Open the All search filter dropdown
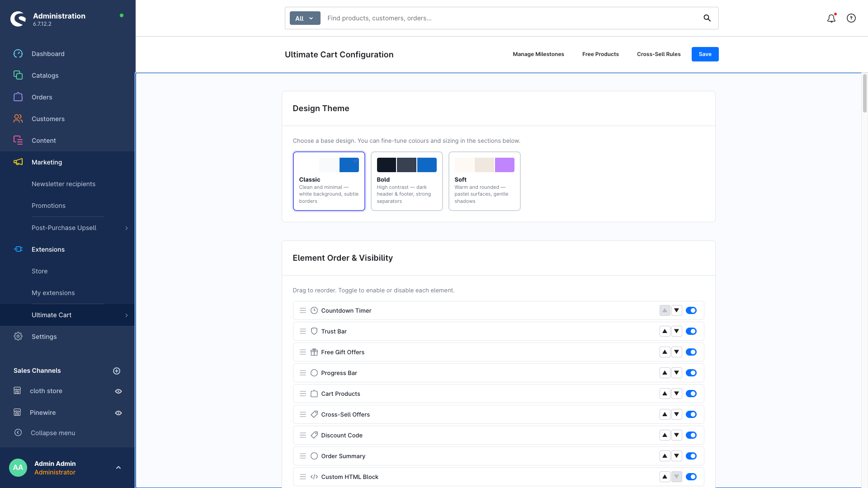 tap(305, 18)
